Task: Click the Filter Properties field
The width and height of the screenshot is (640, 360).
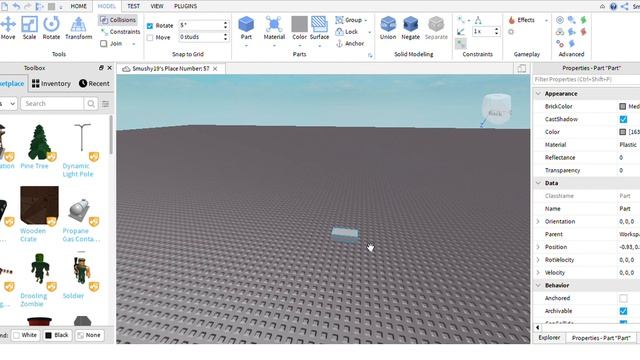Action: click(586, 80)
